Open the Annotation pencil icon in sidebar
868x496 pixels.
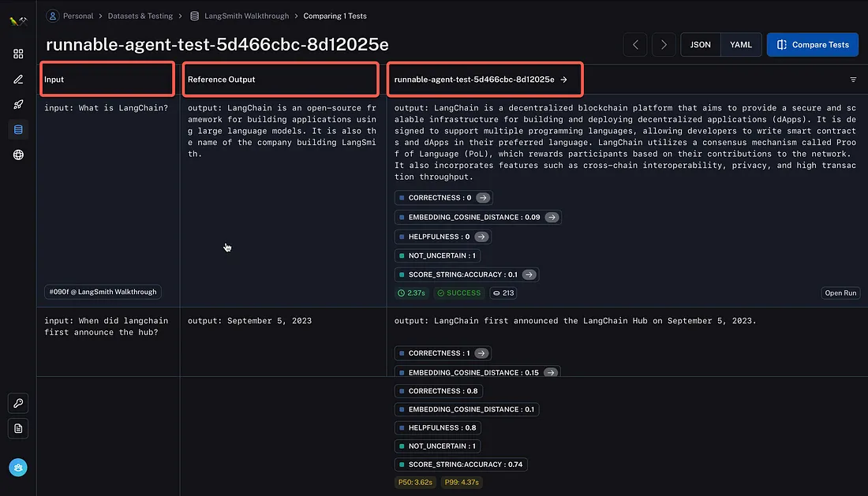pos(18,80)
